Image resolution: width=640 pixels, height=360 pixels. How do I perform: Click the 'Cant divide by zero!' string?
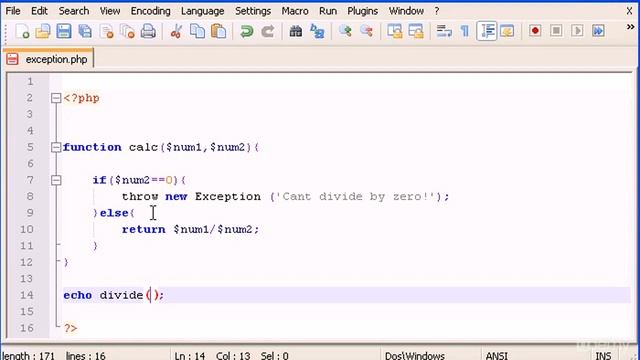[357, 196]
